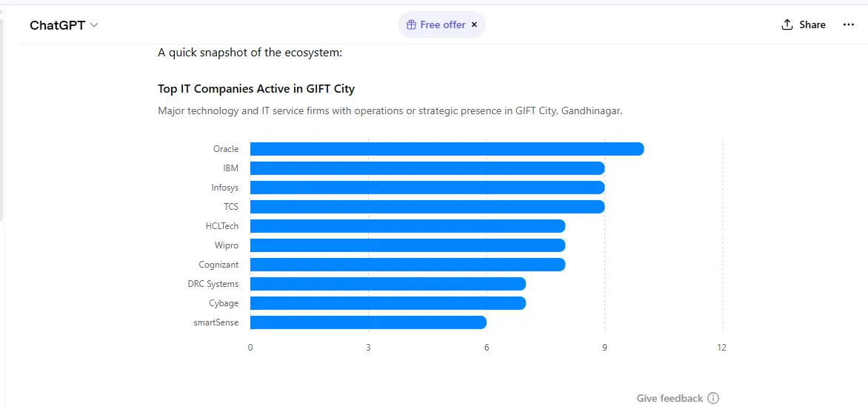Viewport: 868px width, 407px height.
Task: Click the TCS axis label
Action: pos(231,207)
